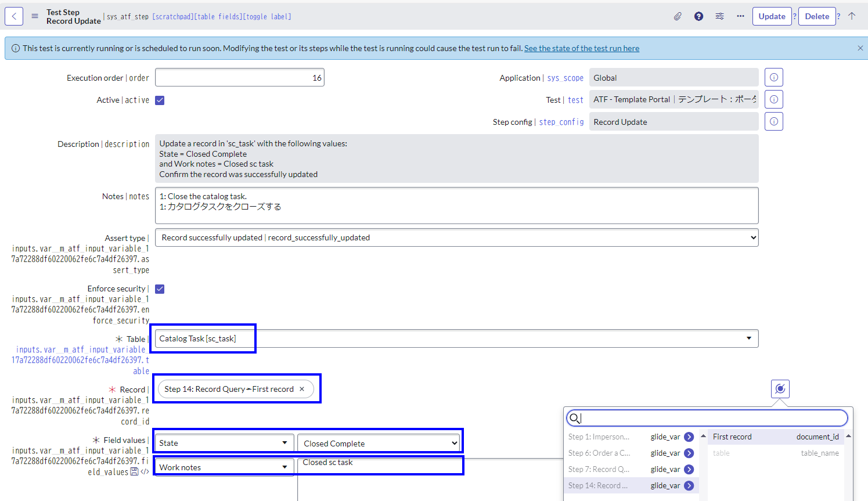
Task: Open the additional actions ellipsis menu
Action: click(740, 16)
